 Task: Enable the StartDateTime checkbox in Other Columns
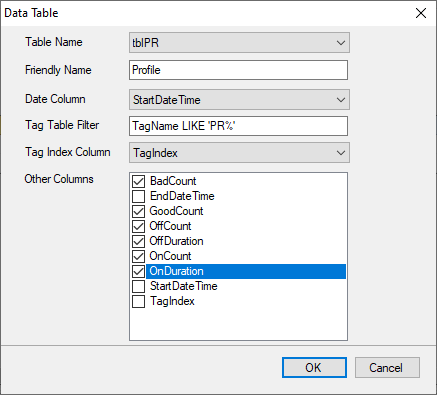click(x=138, y=286)
